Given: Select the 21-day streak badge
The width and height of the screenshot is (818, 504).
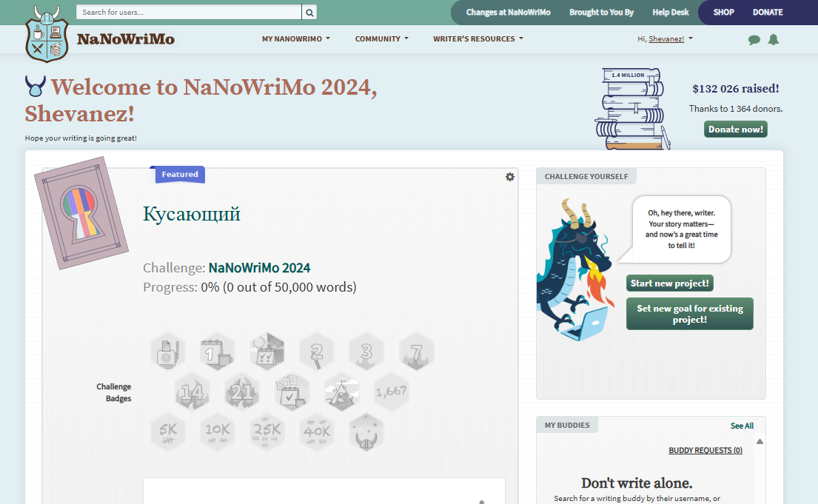Looking at the screenshot, I should (242, 392).
